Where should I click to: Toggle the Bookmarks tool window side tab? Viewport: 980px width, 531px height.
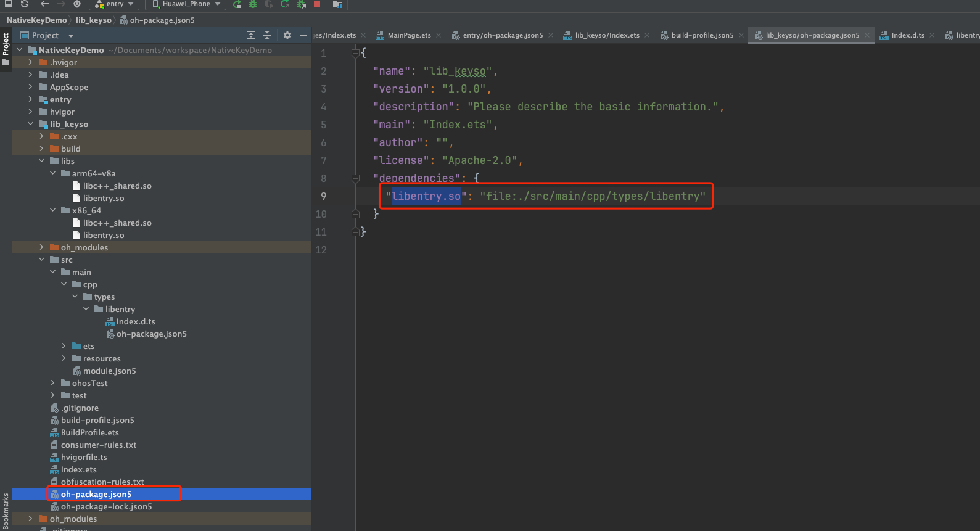6,511
